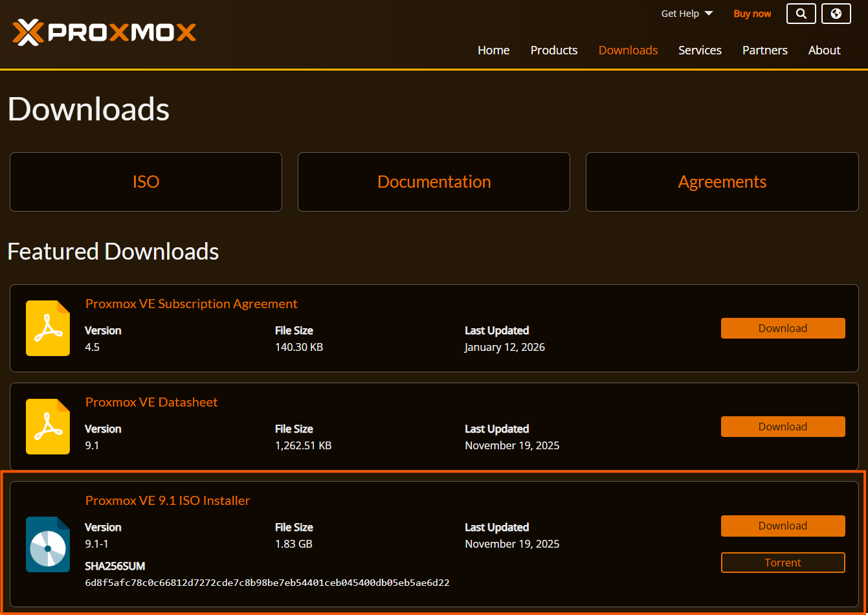Click the ISO Installer disc icon
Viewport: 868px width, 615px height.
pyautogui.click(x=48, y=544)
